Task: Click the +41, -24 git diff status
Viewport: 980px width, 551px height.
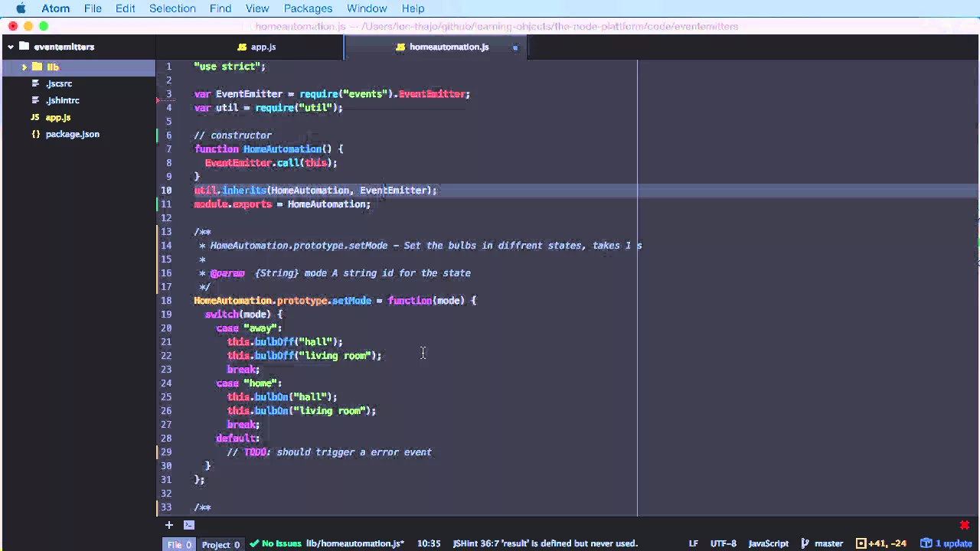Action: (881, 543)
